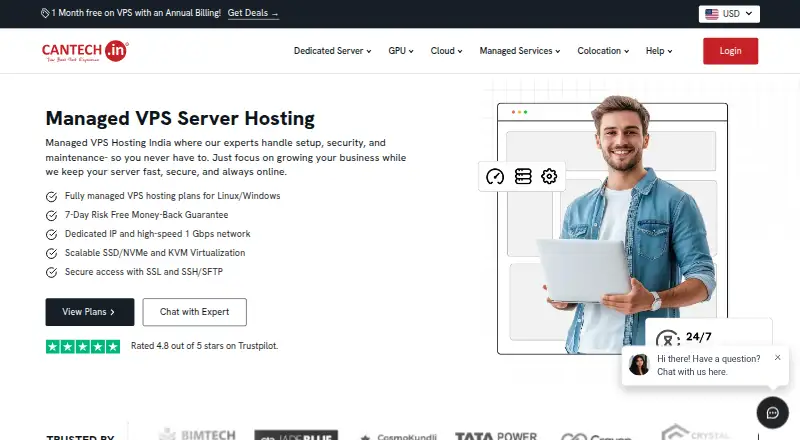
Task: Click Rated 4.8 out of 5 Trustpilot text
Action: [x=205, y=346]
